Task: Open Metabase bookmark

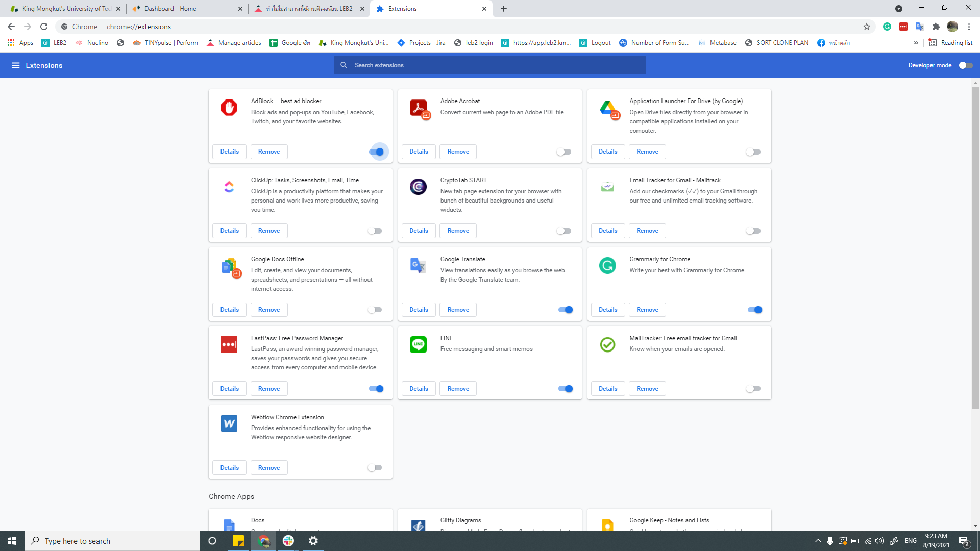Action: point(717,43)
